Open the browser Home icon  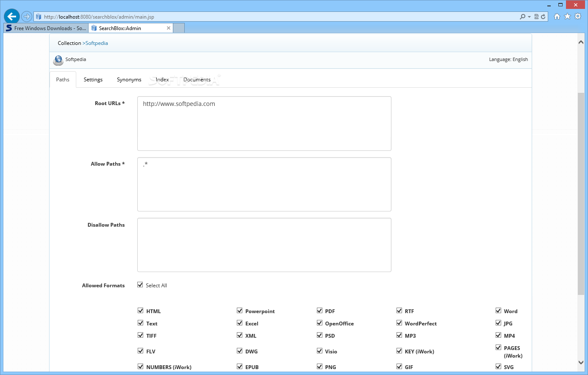[x=557, y=17]
